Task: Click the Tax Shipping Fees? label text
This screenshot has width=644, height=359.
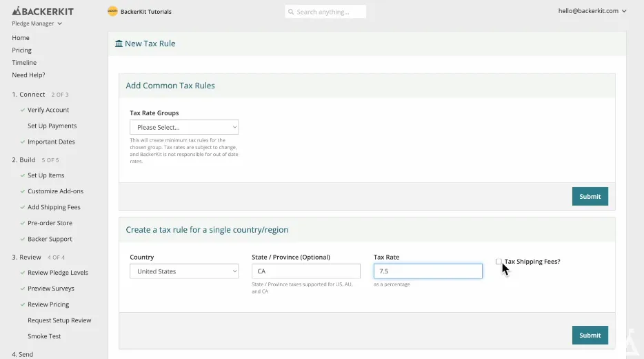Action: point(532,262)
